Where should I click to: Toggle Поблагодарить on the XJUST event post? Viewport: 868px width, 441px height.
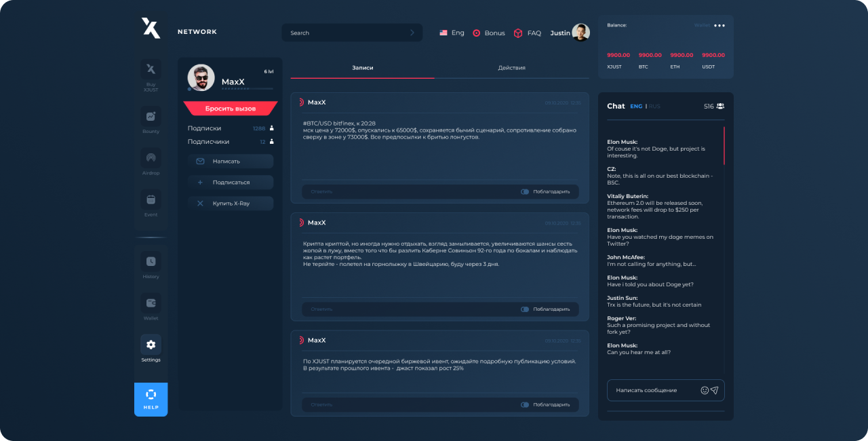525,405
